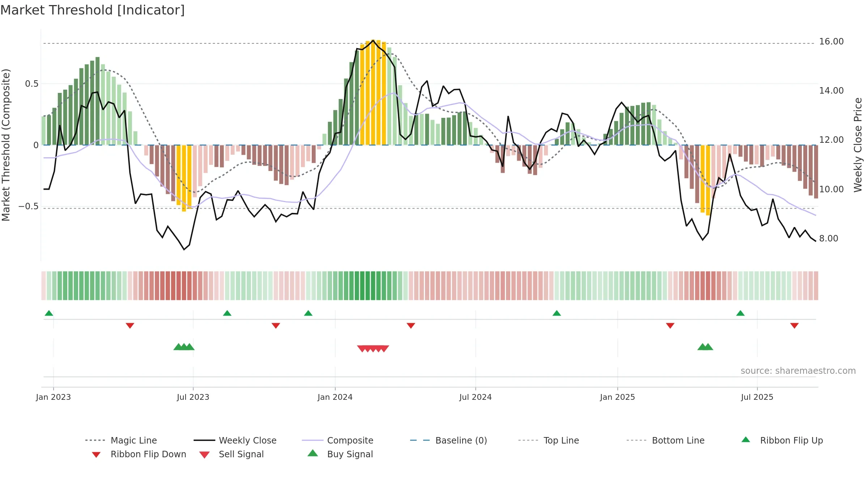Toggle the Bottom Line legend entry

click(665, 440)
